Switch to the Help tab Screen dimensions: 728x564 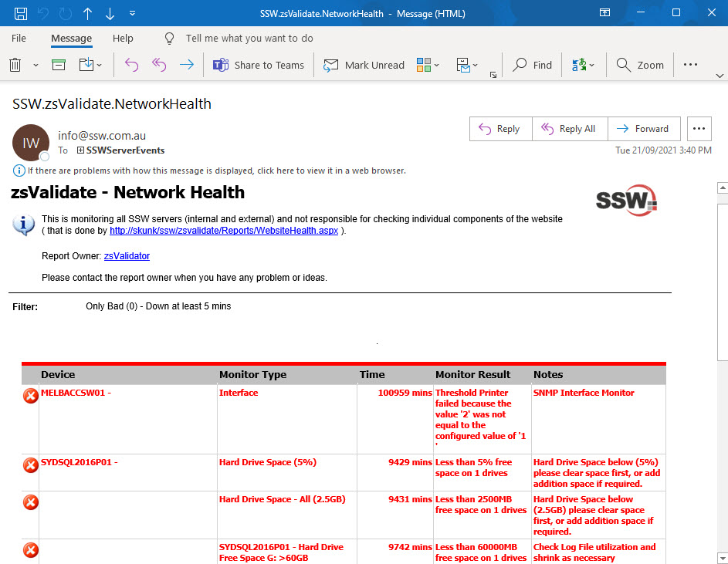[123, 38]
